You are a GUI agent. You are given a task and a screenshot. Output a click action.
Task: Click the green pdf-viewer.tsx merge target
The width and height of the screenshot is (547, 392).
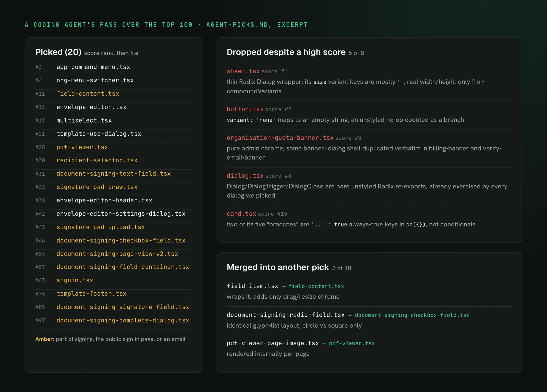coord(352,343)
